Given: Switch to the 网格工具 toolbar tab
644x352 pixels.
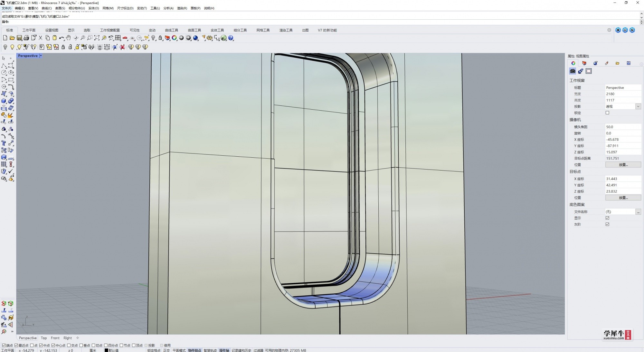Looking at the screenshot, I should coord(263,30).
